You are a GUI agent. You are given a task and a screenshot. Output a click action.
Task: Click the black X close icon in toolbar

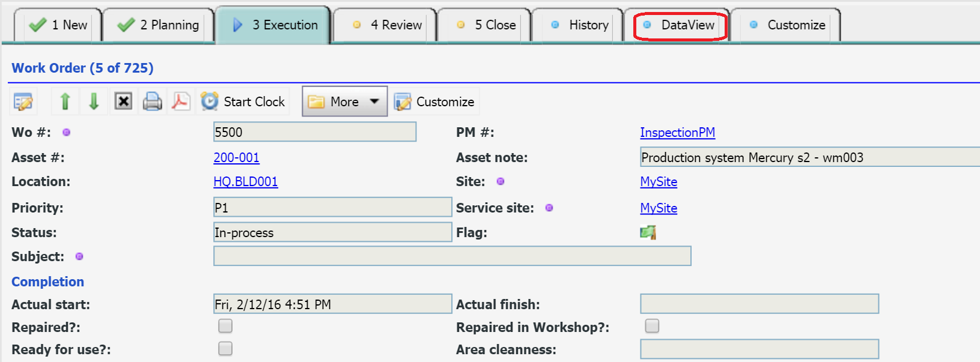[x=123, y=101]
